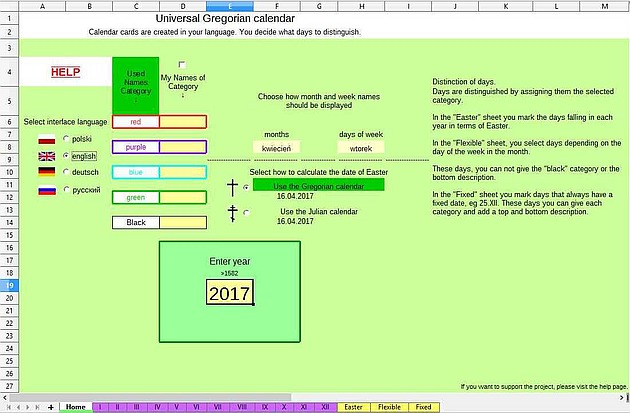Click the Russian flag icon

click(x=45, y=189)
